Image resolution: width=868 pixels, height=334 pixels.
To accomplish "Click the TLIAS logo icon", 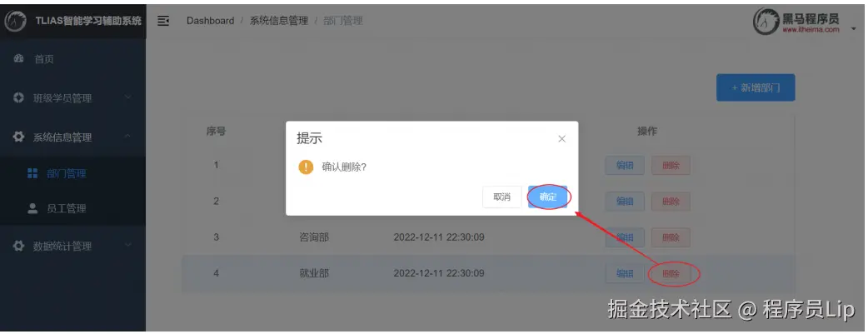I will [15, 22].
